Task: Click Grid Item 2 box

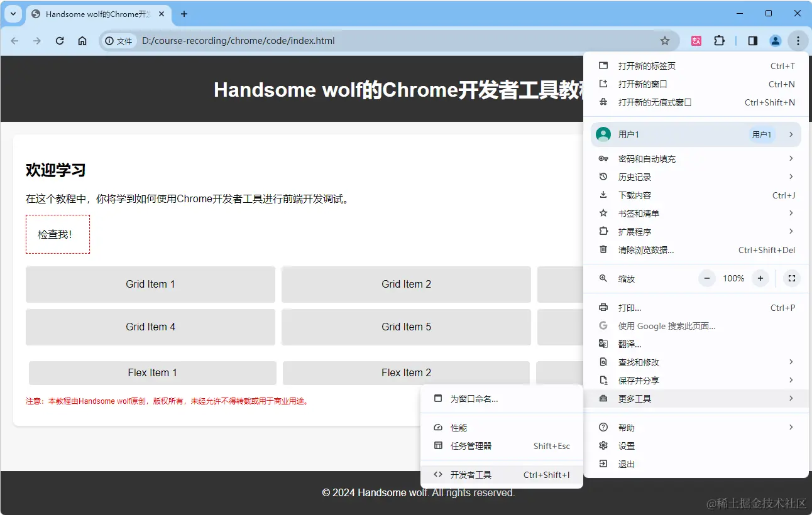Action: 406,285
